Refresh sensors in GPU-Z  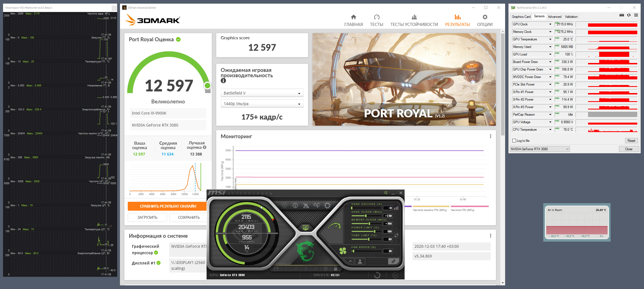click(x=629, y=15)
